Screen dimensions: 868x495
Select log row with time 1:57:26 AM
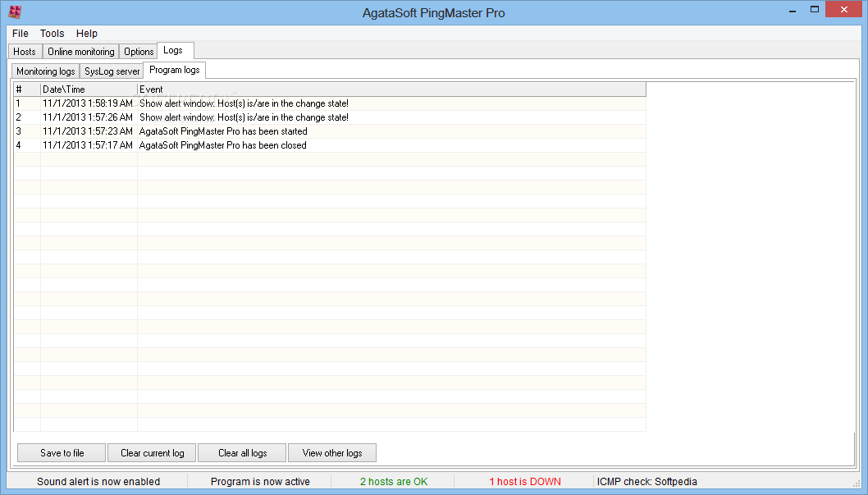(x=330, y=117)
